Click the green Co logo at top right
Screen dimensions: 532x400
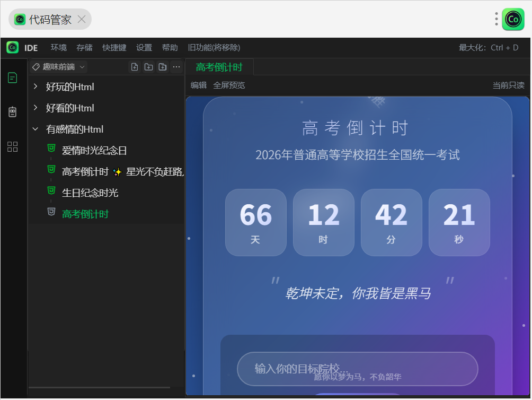tap(513, 20)
